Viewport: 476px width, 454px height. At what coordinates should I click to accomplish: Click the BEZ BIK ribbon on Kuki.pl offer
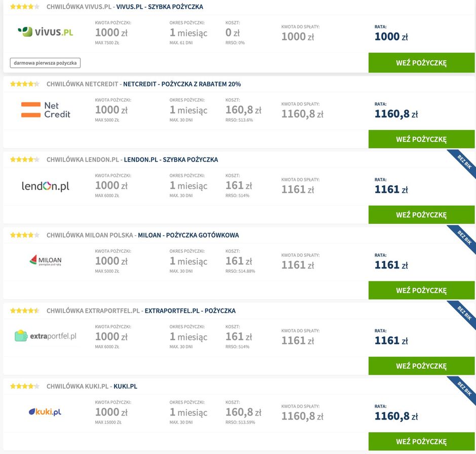pyautogui.click(x=463, y=390)
